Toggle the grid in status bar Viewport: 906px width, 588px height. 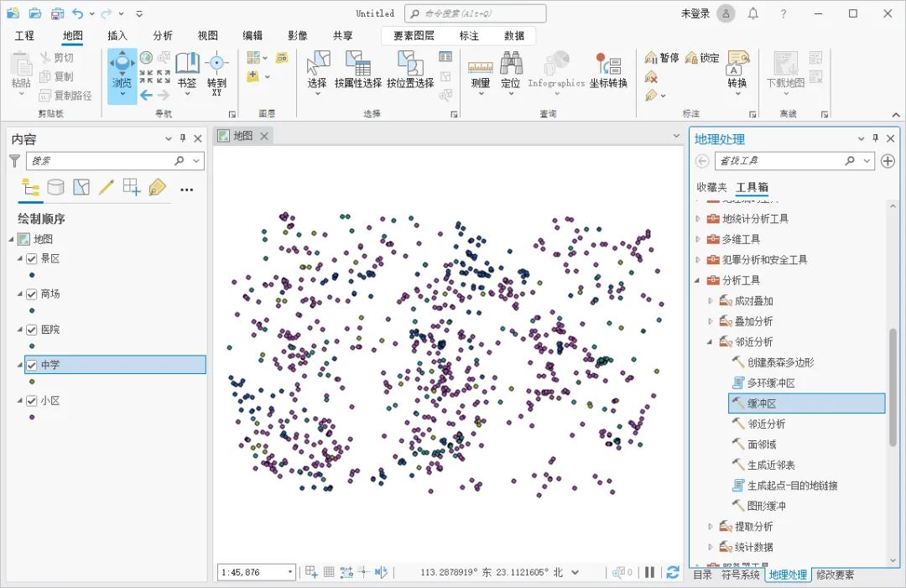(x=329, y=572)
